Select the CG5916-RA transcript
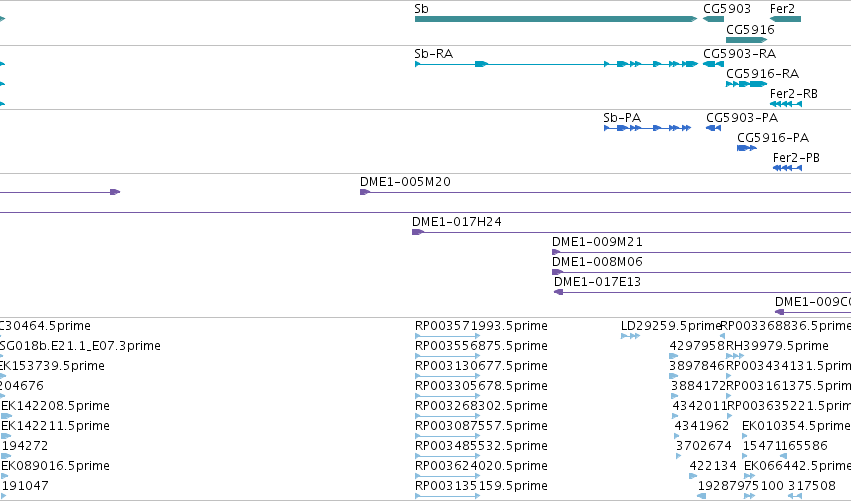Viewport: 851px width, 501px height. (746, 84)
